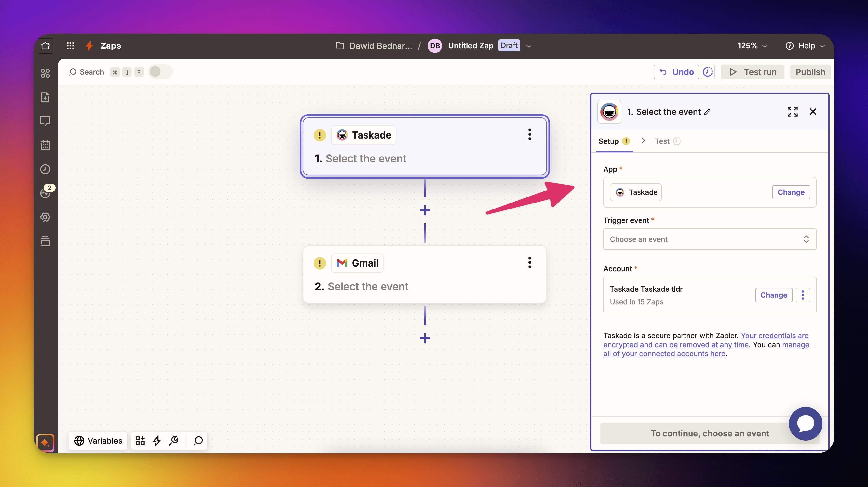
Task: Click the expand panel fullscreen icon
Action: pos(792,112)
